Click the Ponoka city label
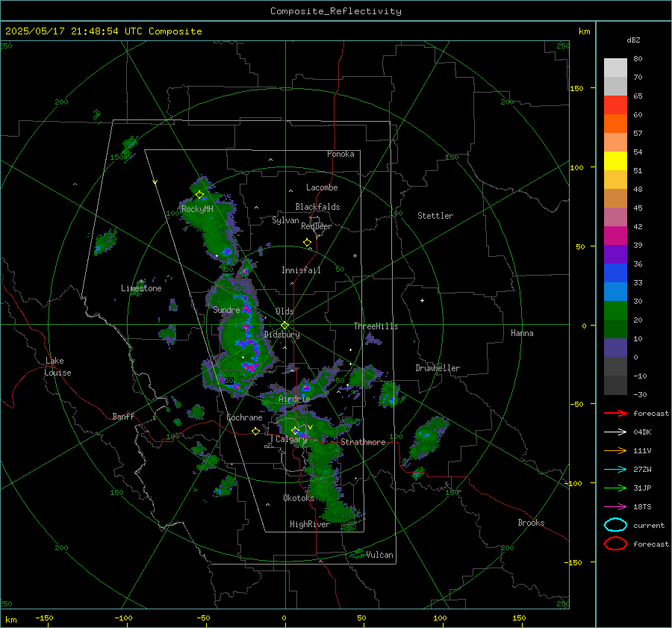Image resolution: width=672 pixels, height=628 pixels. coord(340,154)
